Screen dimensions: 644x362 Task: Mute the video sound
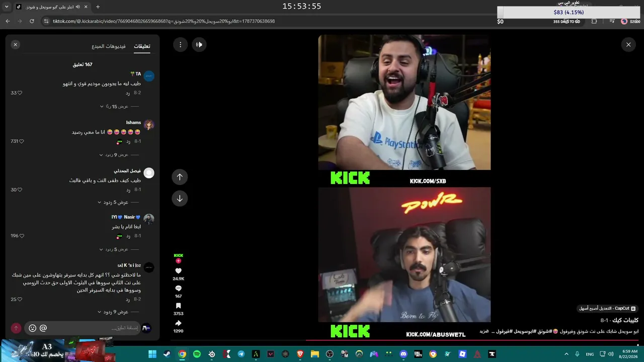point(199,45)
